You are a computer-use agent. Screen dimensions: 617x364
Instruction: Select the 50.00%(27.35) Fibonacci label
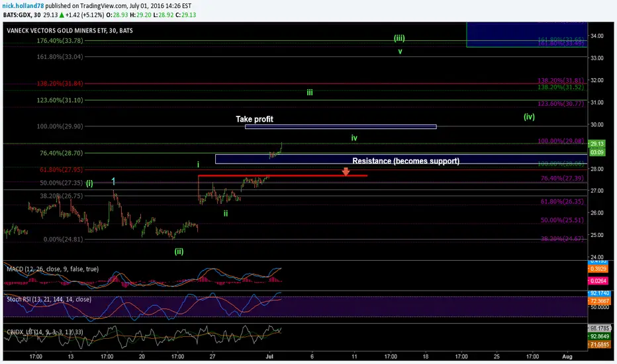pyautogui.click(x=62, y=183)
